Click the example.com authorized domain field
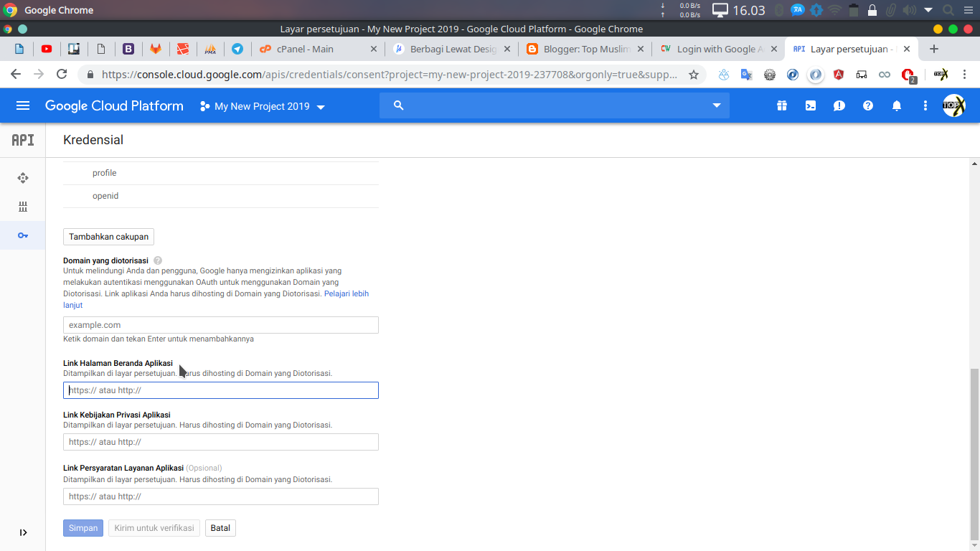 [220, 325]
